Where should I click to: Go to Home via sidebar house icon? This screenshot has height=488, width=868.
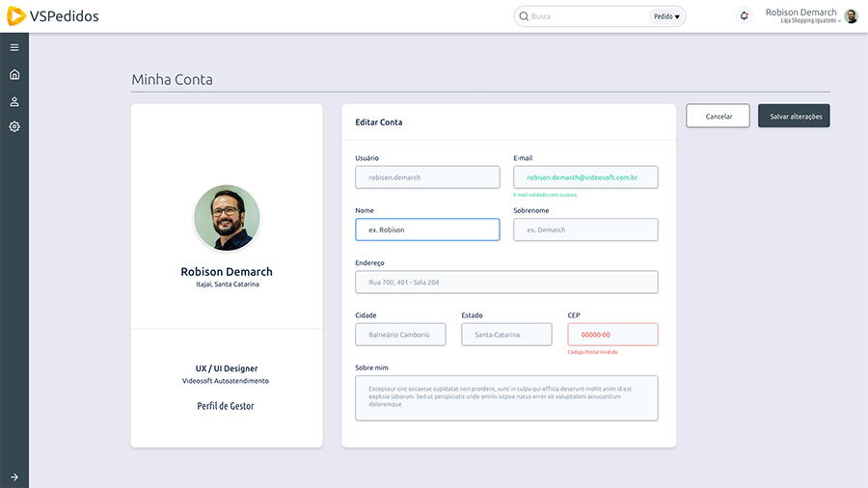click(x=14, y=74)
